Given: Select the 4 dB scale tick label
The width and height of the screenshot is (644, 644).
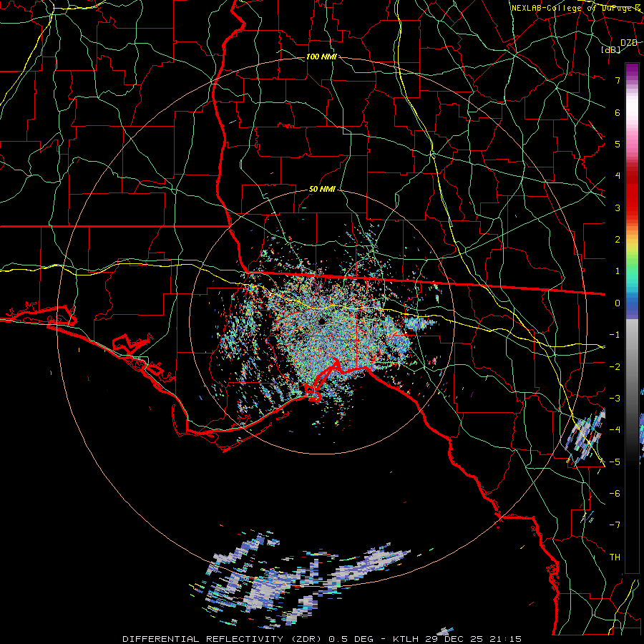Looking at the screenshot, I should (618, 176).
